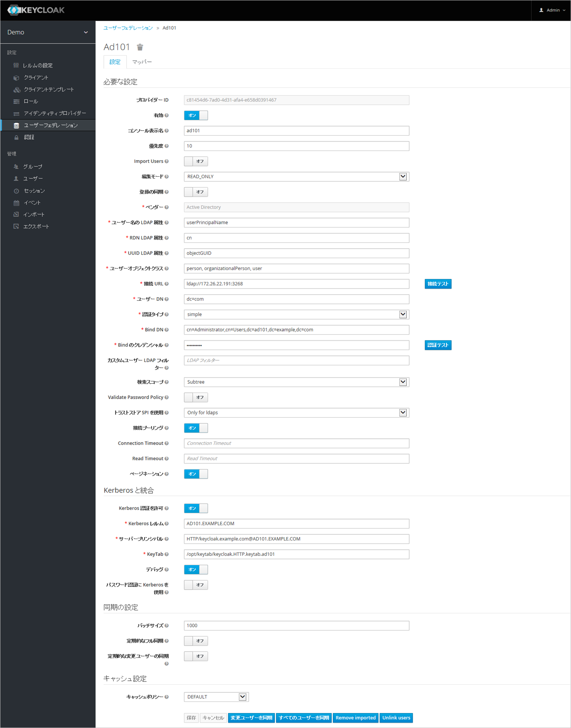Viewport: 571px width, 728px height.
Task: Toggle the デバッグ switch
Action: (x=196, y=570)
